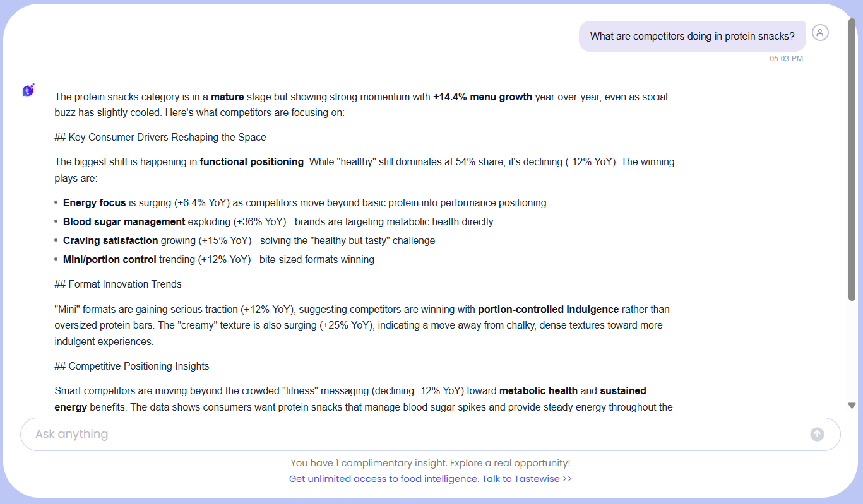The height and width of the screenshot is (504, 863).
Task: Click the bold "Mini/portion control" bullet text
Action: click(109, 259)
